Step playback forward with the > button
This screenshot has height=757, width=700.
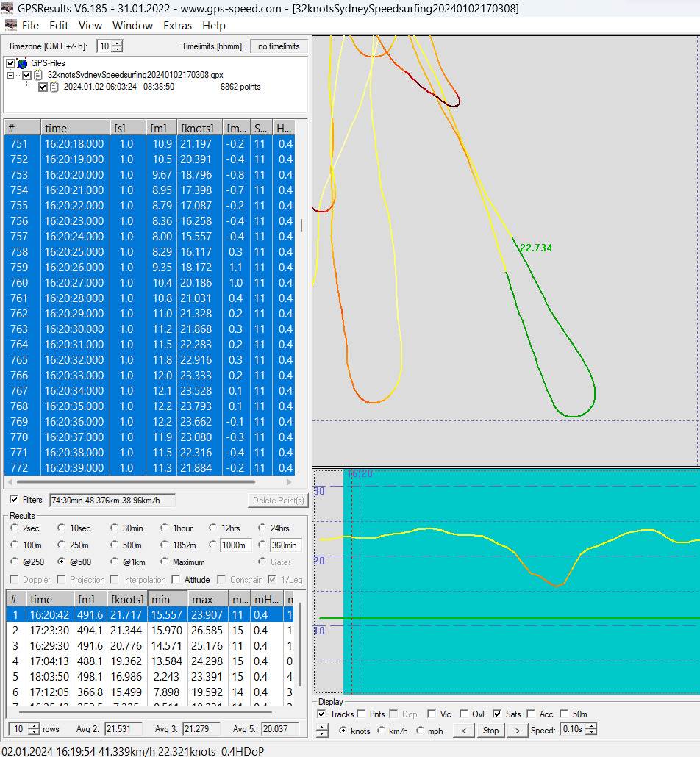pos(517,731)
